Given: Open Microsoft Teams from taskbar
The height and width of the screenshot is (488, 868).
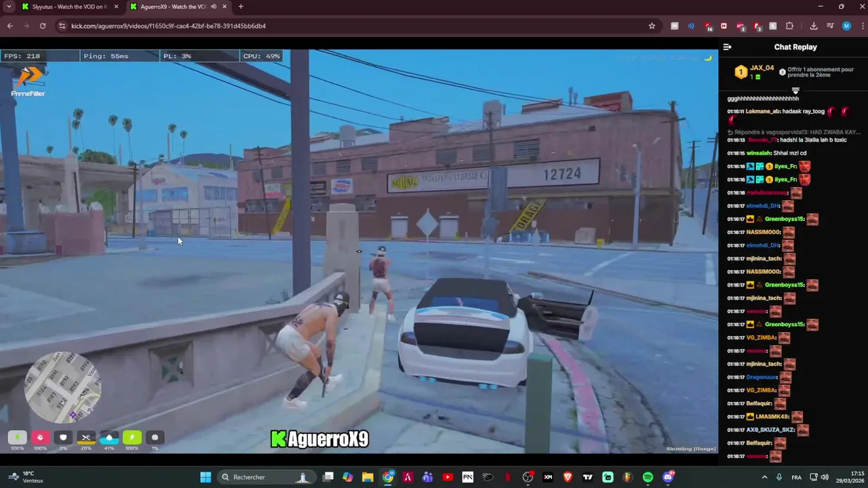Looking at the screenshot, I should tap(427, 477).
